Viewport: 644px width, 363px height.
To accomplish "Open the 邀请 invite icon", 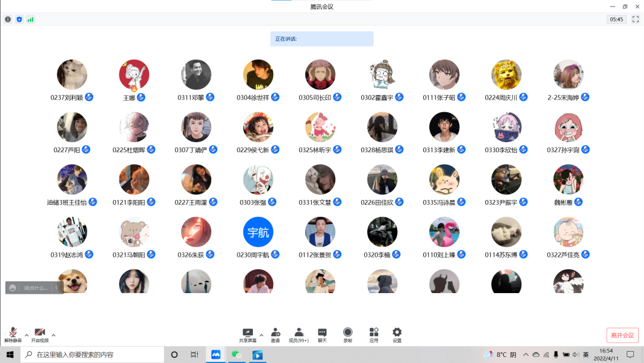I will [x=275, y=334].
